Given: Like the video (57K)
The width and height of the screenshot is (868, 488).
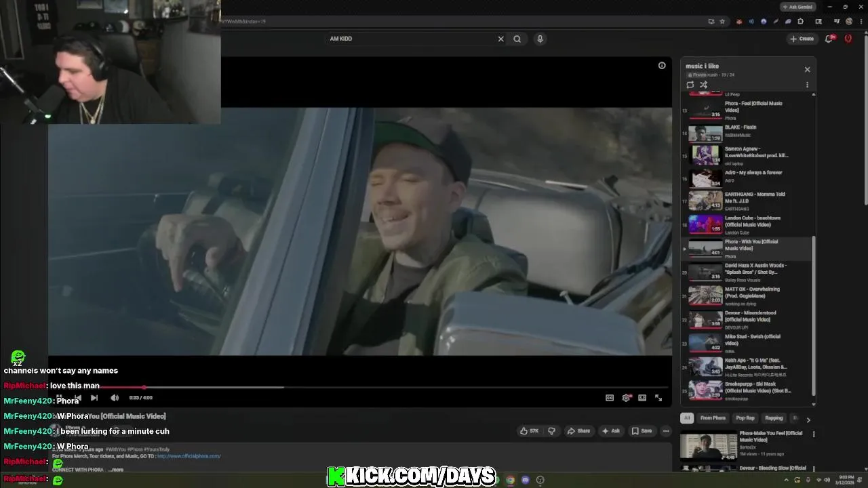Looking at the screenshot, I should click(x=529, y=431).
